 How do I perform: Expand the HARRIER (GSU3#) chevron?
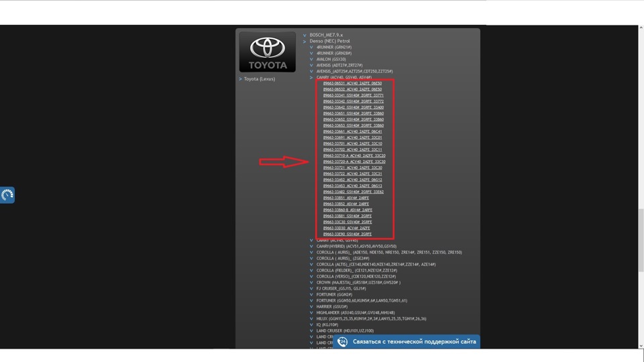coord(311,307)
